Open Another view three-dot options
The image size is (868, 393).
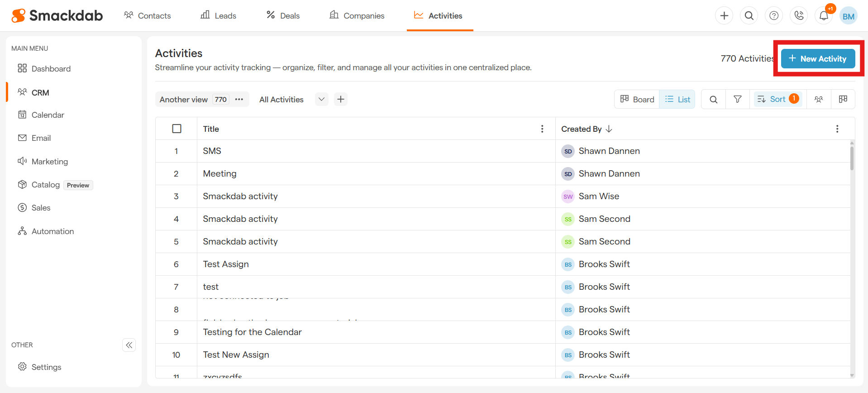pyautogui.click(x=239, y=99)
